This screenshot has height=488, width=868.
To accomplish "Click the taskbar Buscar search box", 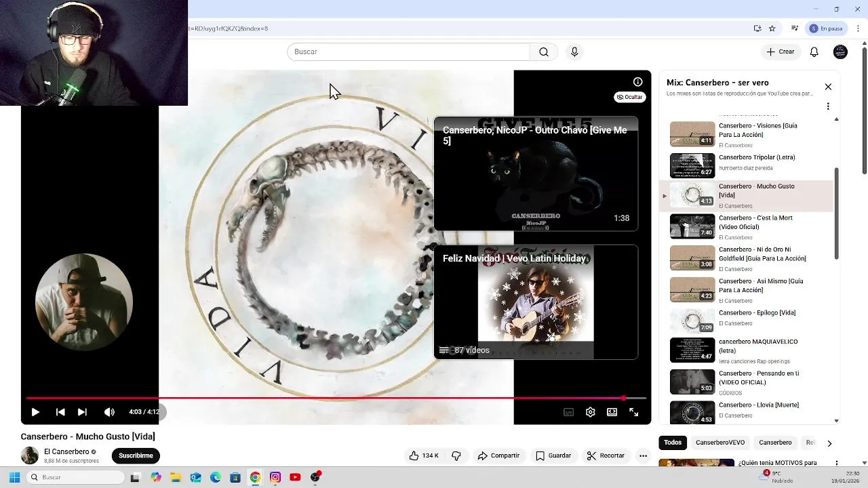I will click(x=75, y=477).
